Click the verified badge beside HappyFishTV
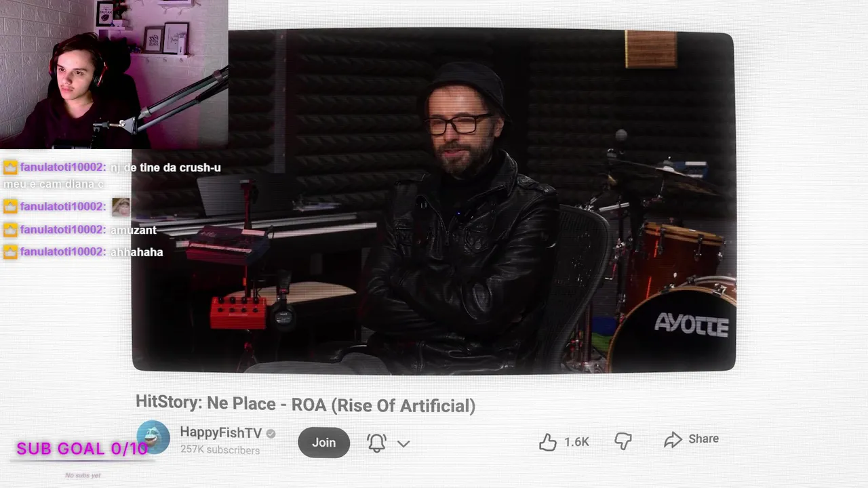The height and width of the screenshot is (488, 868). pos(271,434)
